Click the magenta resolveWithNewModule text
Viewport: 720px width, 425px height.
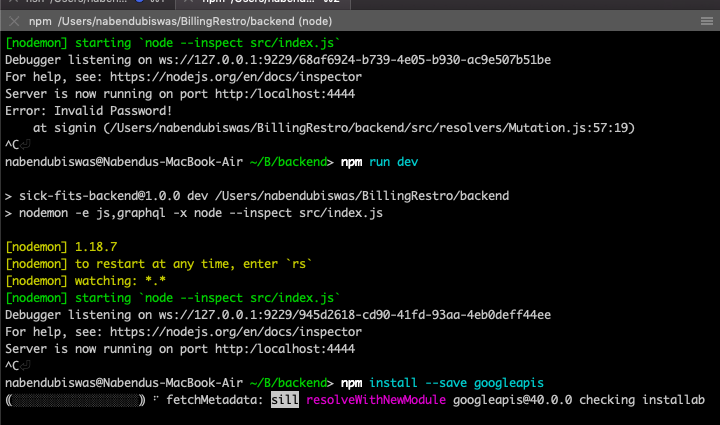[x=376, y=399]
